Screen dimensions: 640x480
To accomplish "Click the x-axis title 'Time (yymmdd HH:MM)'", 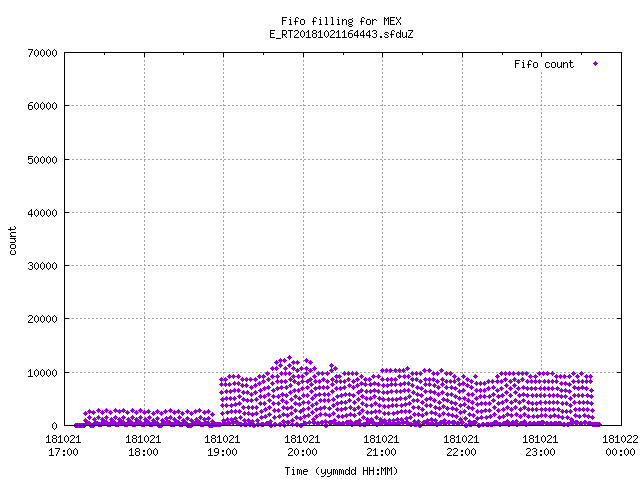I will [341, 471].
